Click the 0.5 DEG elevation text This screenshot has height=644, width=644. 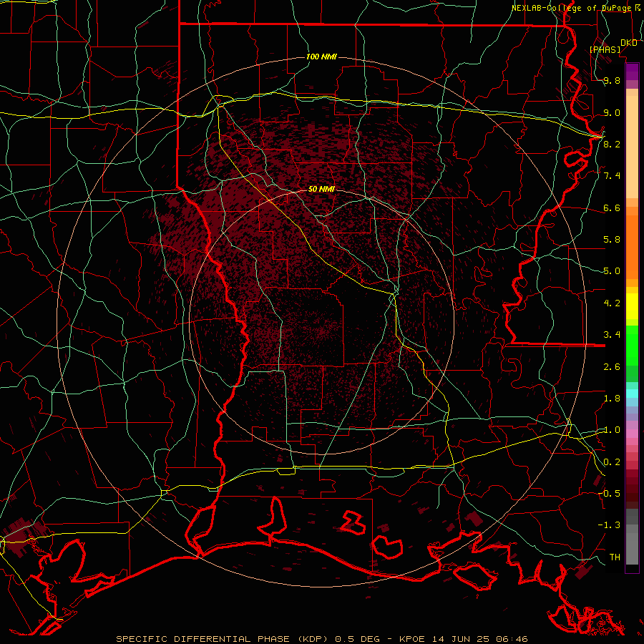[x=358, y=639]
